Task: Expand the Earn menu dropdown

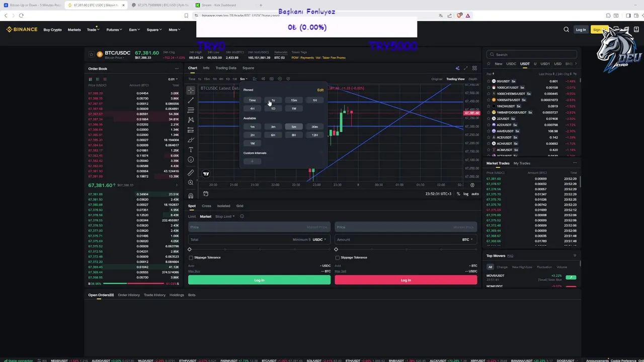Action: [134, 30]
